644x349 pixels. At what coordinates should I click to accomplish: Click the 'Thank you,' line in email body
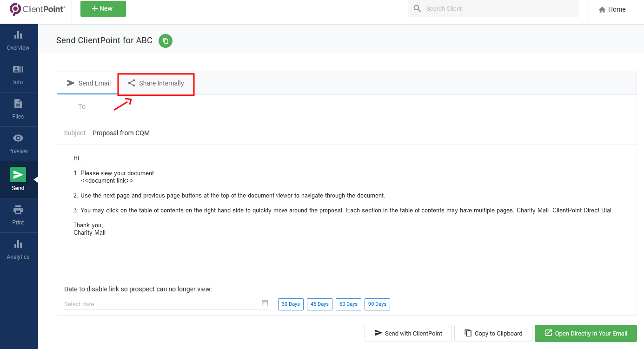tap(88, 225)
